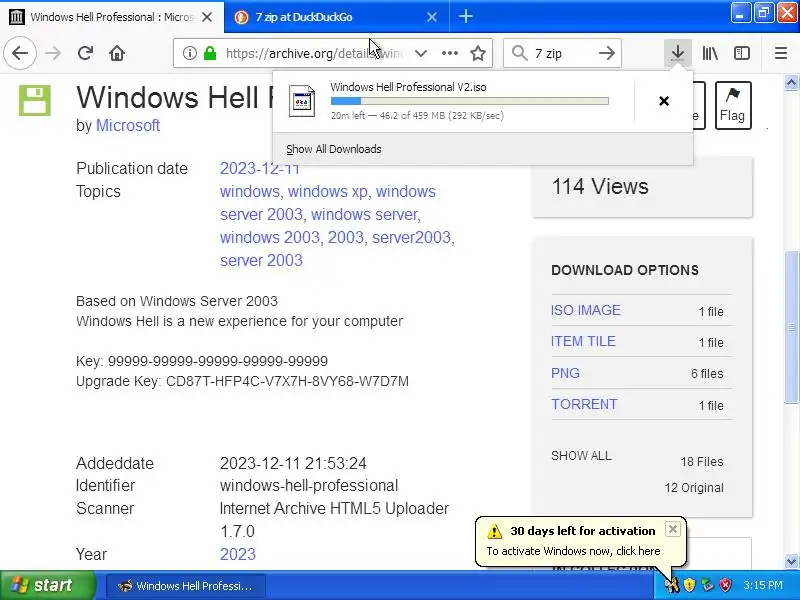Open the windows 2003 topic link
This screenshot has height=600, width=800.
point(270,237)
